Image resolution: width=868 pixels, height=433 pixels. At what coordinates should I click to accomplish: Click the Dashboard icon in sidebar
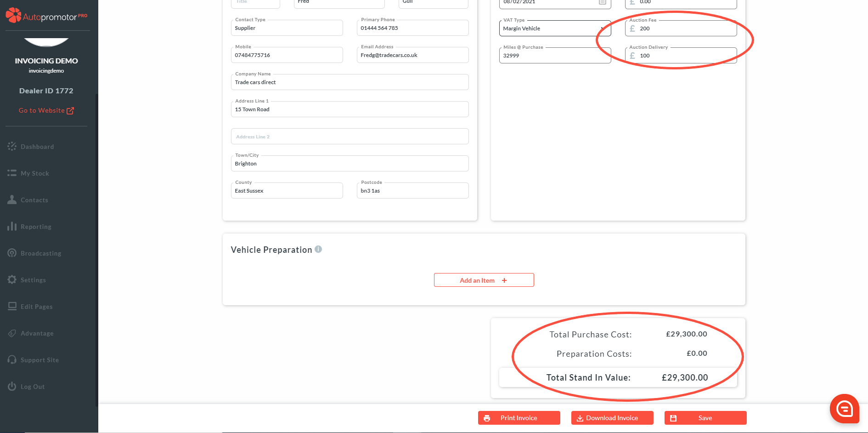[12, 147]
